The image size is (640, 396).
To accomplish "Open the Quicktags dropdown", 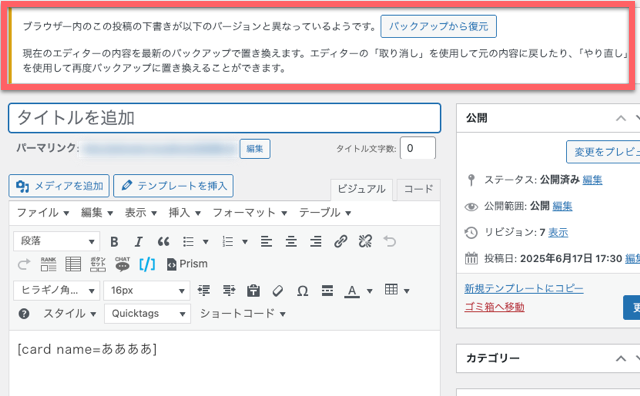I will [x=147, y=314].
